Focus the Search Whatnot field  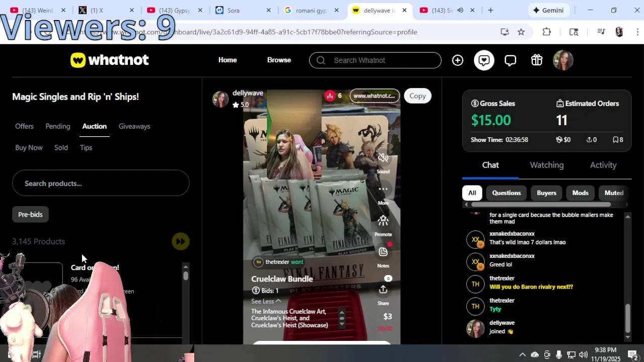click(375, 60)
